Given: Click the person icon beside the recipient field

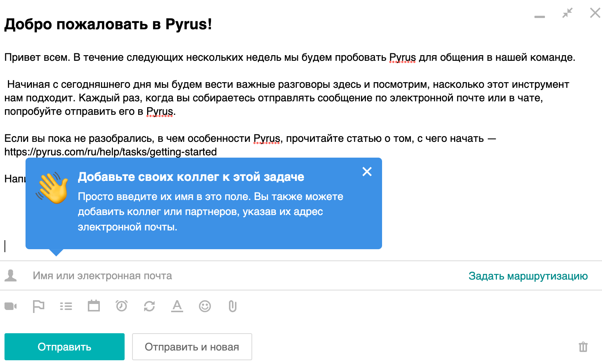Looking at the screenshot, I should click(11, 275).
